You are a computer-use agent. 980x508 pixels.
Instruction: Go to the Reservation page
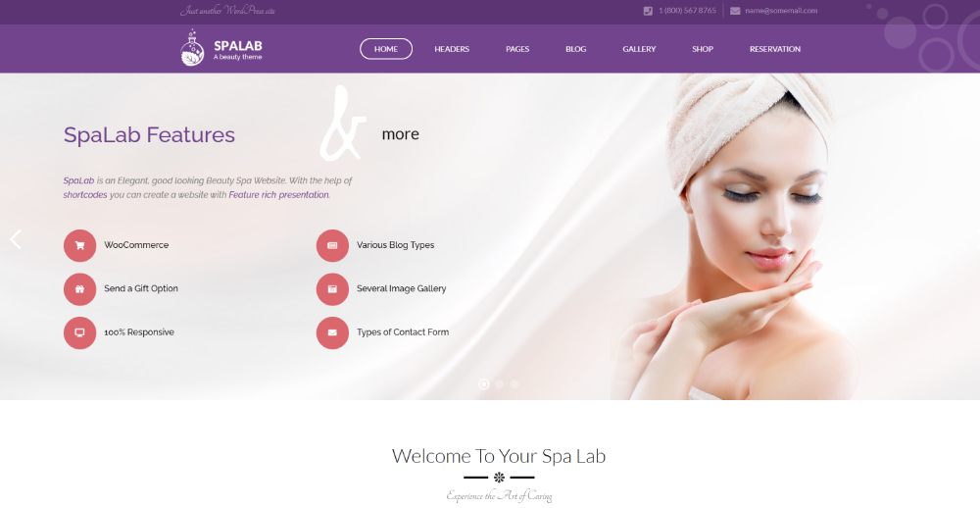(x=775, y=49)
